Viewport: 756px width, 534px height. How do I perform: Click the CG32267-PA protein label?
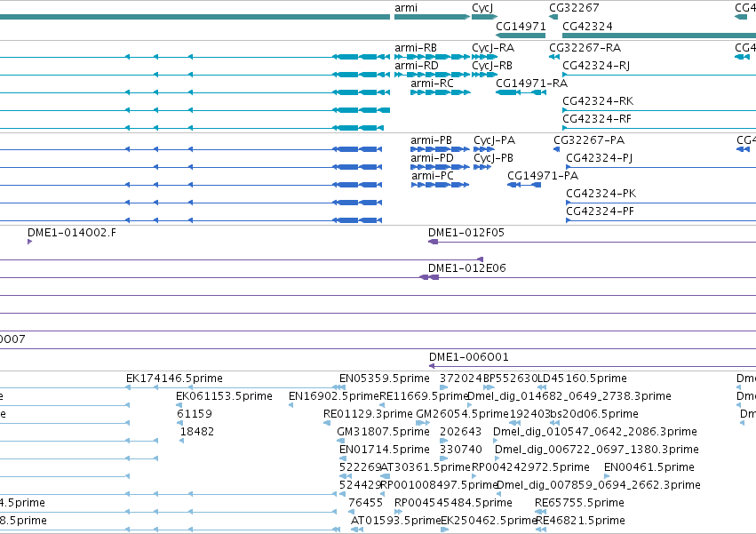[x=589, y=140]
